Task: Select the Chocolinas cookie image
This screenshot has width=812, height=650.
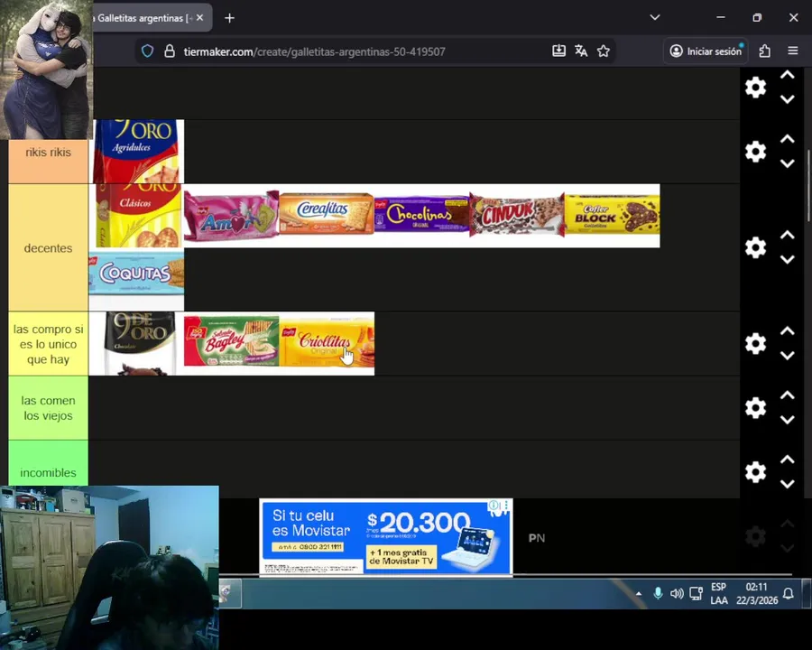Action: (x=422, y=216)
